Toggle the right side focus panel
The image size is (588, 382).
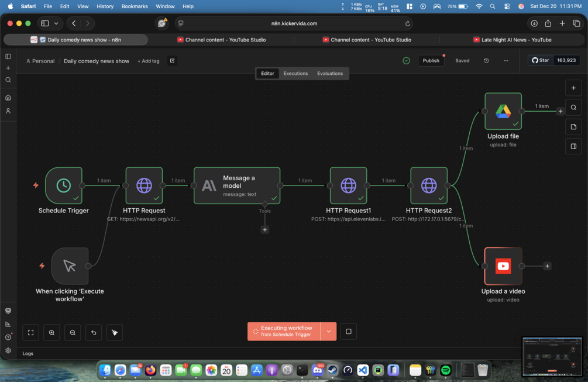coord(573,146)
